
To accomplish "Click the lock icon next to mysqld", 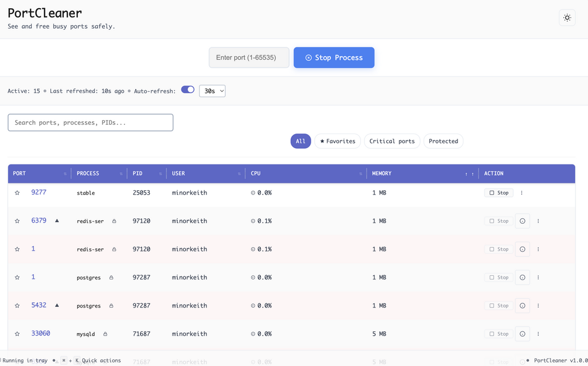I will tap(105, 334).
